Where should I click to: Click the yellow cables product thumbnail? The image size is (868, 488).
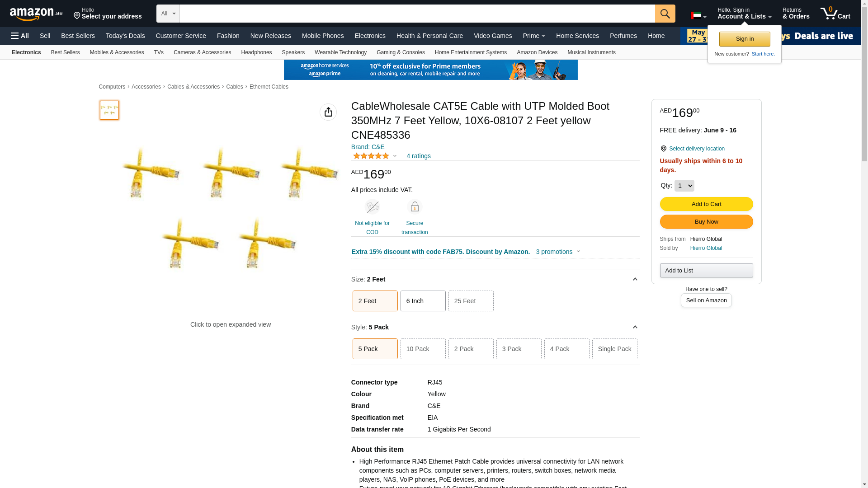[109, 110]
